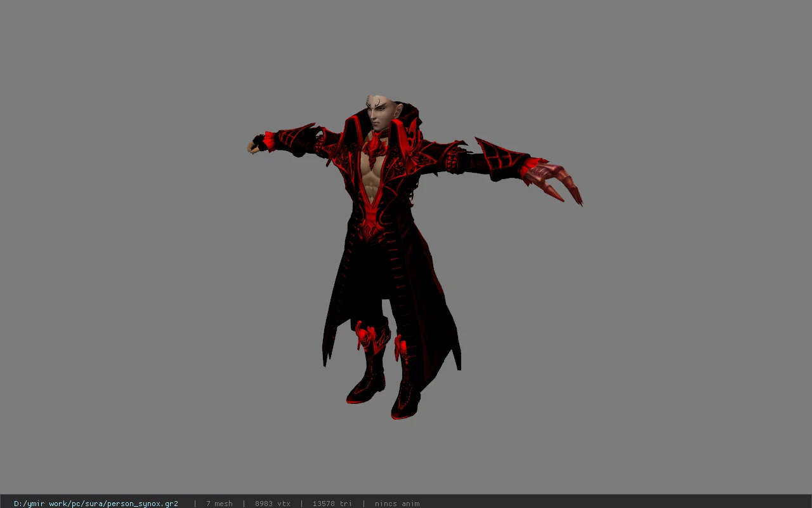This screenshot has width=812, height=508.
Task: Click the "7 mesh" status entry
Action: coord(219,504)
